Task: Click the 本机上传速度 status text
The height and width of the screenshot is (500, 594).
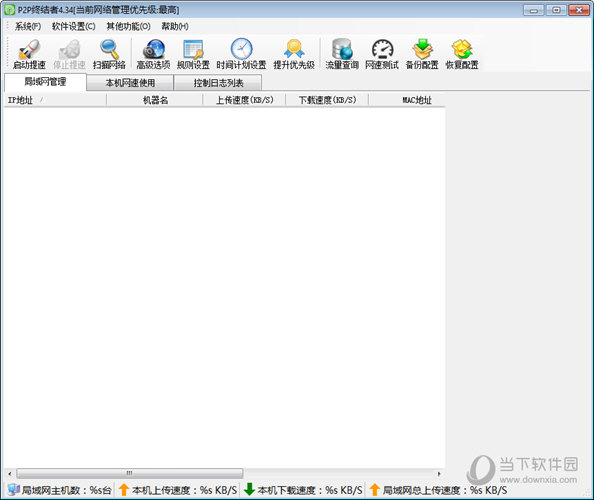Action: coord(184,490)
